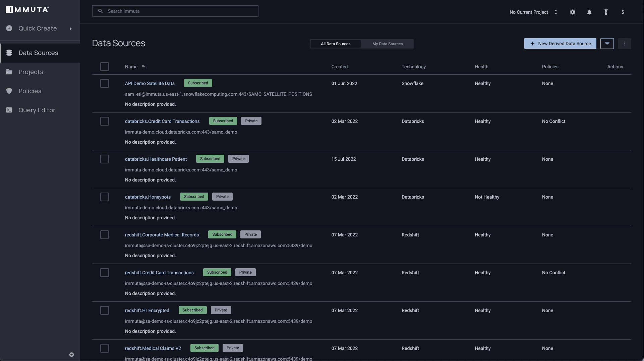The image size is (644, 361).
Task: Select the redshift.Corporate Medical Records checkbox
Action: pos(105,235)
